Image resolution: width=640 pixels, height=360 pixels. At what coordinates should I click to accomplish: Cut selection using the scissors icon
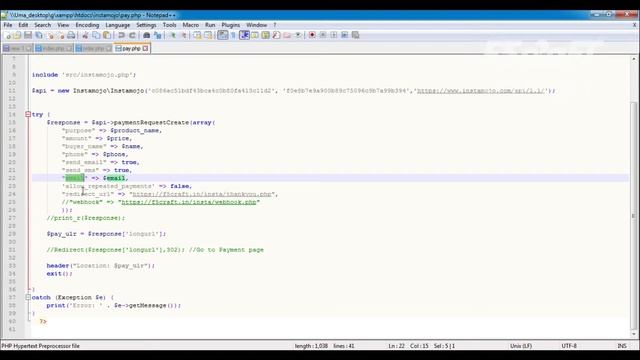[x=85, y=36]
